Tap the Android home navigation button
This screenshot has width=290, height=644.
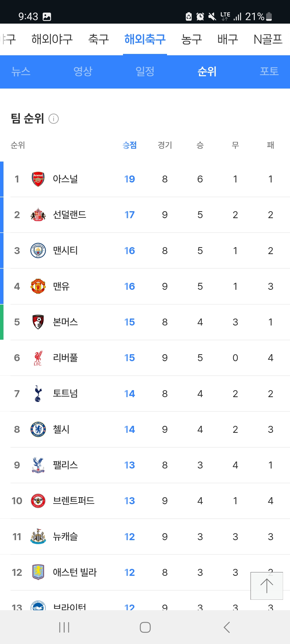pyautogui.click(x=145, y=627)
